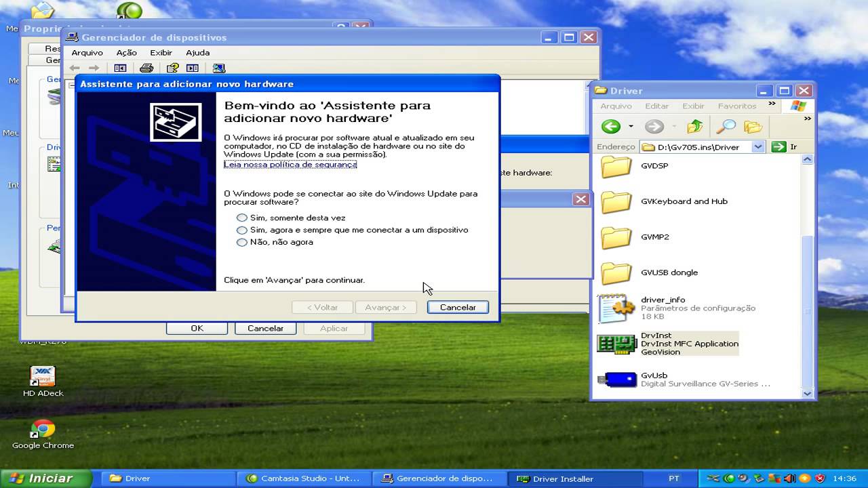
Task: Click the PT language indicator
Action: coord(674,479)
